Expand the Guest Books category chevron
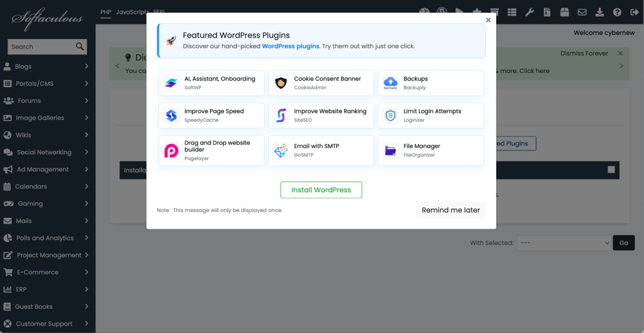This screenshot has width=644, height=333. (87, 307)
